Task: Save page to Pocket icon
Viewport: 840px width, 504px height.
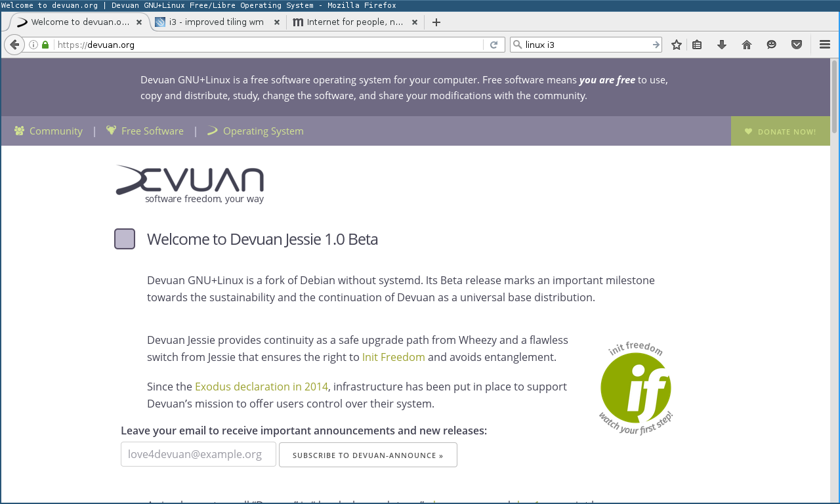Action: [x=797, y=45]
